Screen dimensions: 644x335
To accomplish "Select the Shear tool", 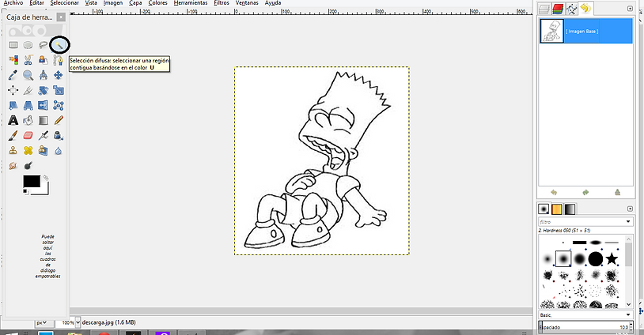I will 13,105.
